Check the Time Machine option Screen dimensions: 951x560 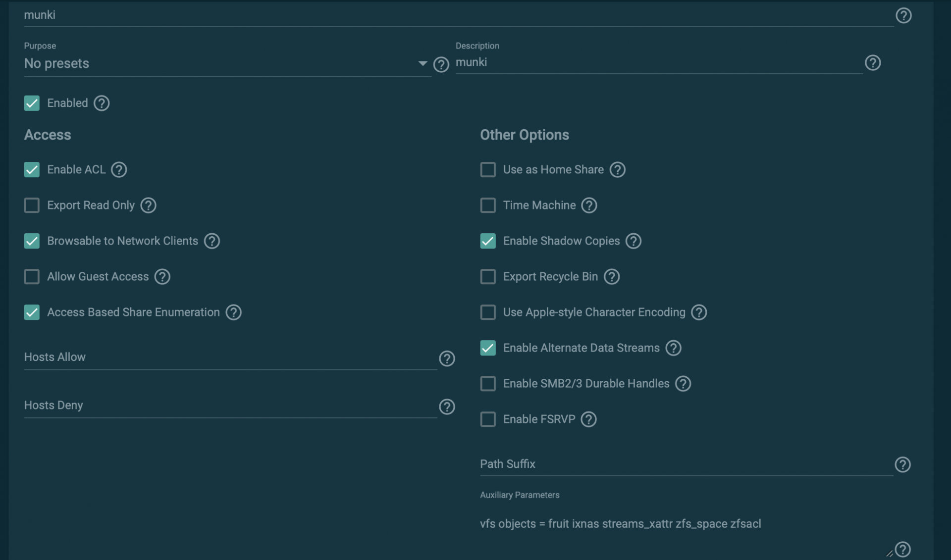(x=488, y=205)
